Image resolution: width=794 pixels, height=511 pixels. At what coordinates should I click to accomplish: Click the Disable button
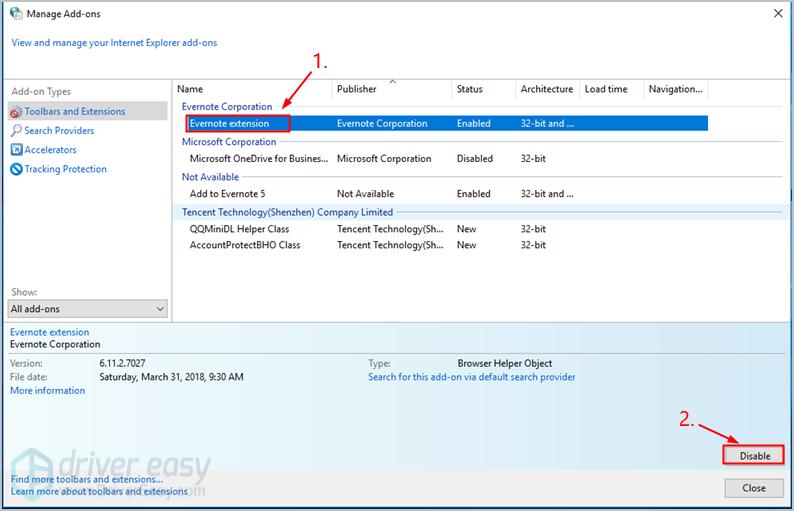coord(755,456)
